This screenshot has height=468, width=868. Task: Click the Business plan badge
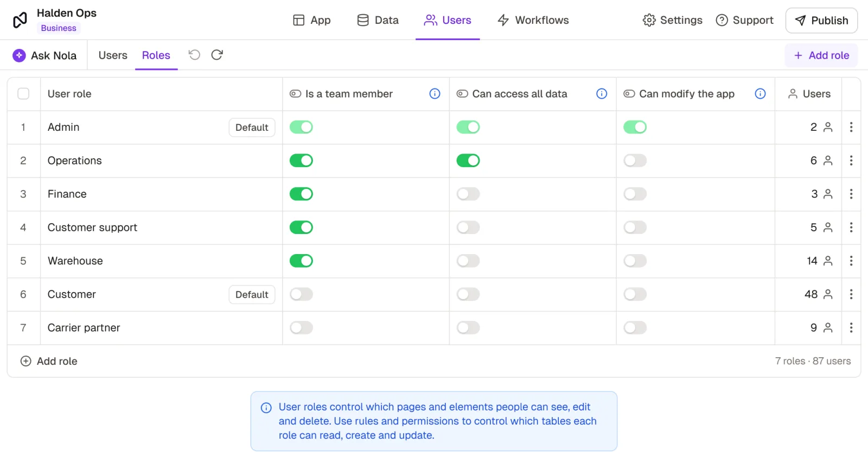click(x=59, y=28)
